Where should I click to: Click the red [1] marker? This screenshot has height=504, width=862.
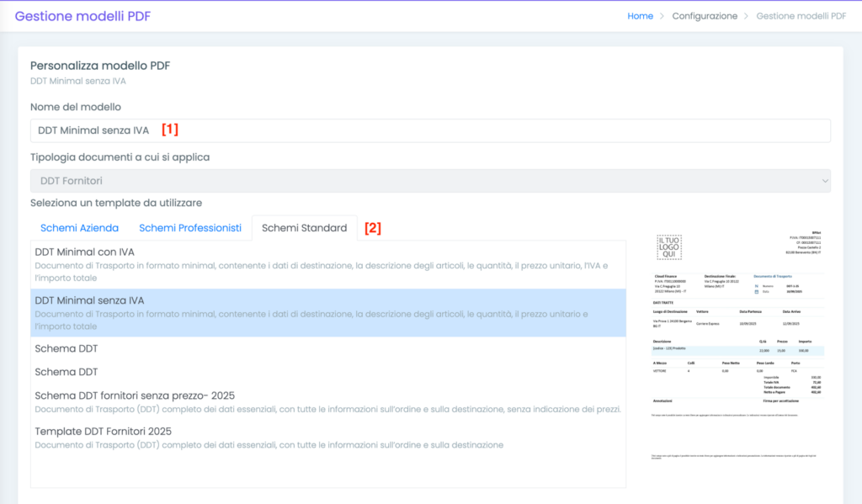(x=170, y=130)
